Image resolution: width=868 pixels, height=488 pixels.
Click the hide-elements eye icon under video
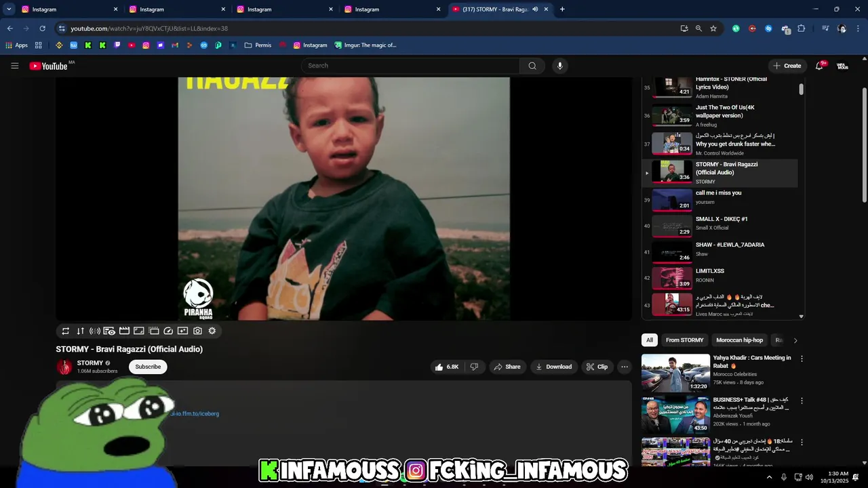[x=109, y=331]
